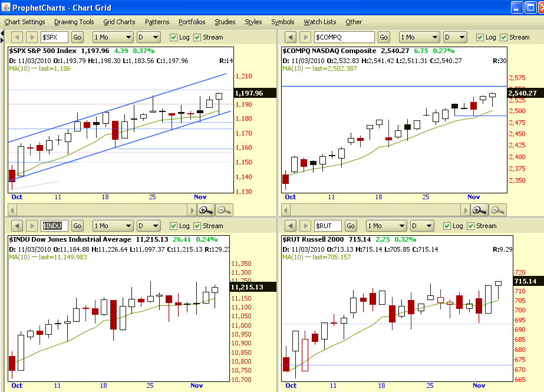Open the Watch Lists menu

[x=320, y=22]
